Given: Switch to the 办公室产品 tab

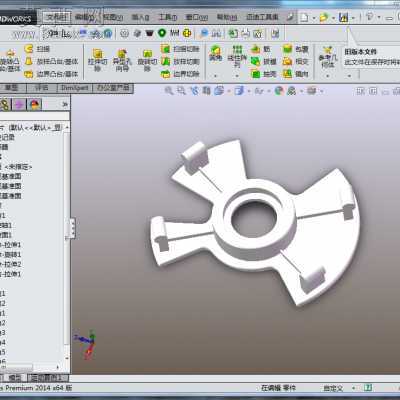Looking at the screenshot, I should point(113,88).
